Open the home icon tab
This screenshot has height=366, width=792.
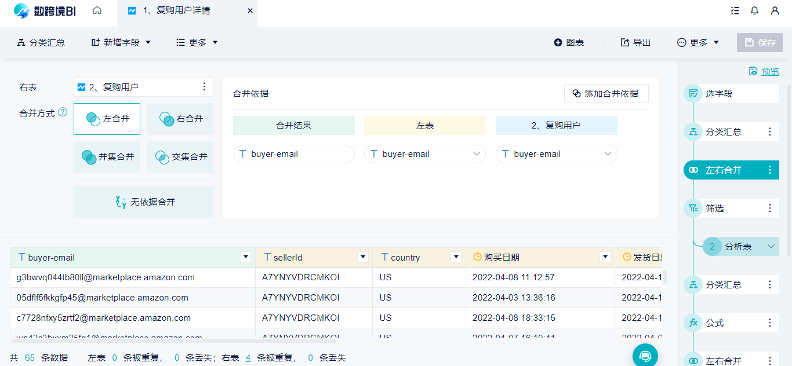97,11
